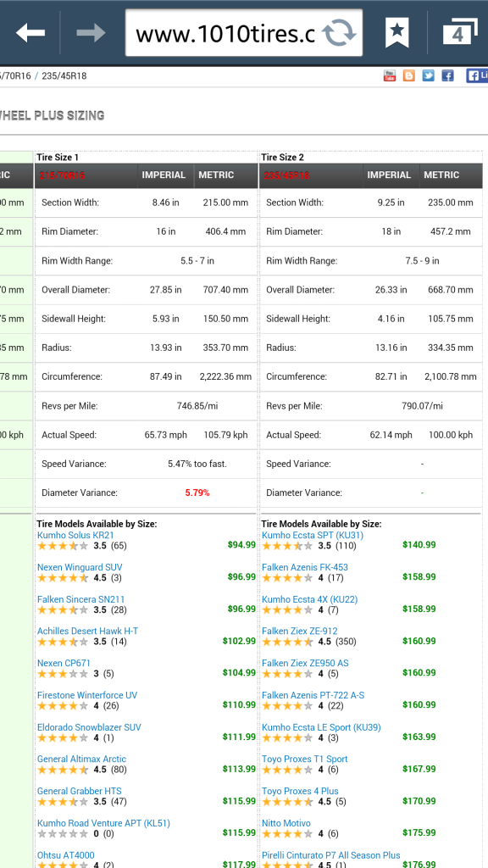
Task: Tap the browser forward arrow
Action: [x=91, y=33]
